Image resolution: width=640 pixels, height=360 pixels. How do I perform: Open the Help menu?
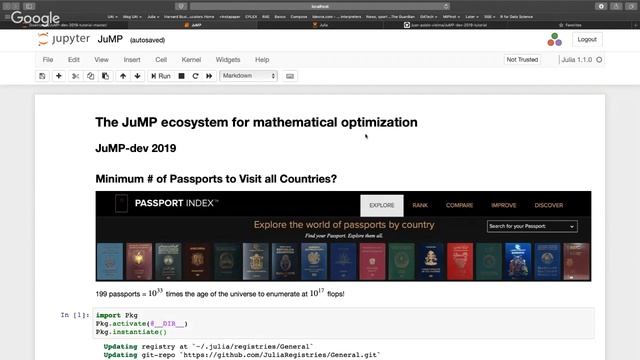pos(262,60)
